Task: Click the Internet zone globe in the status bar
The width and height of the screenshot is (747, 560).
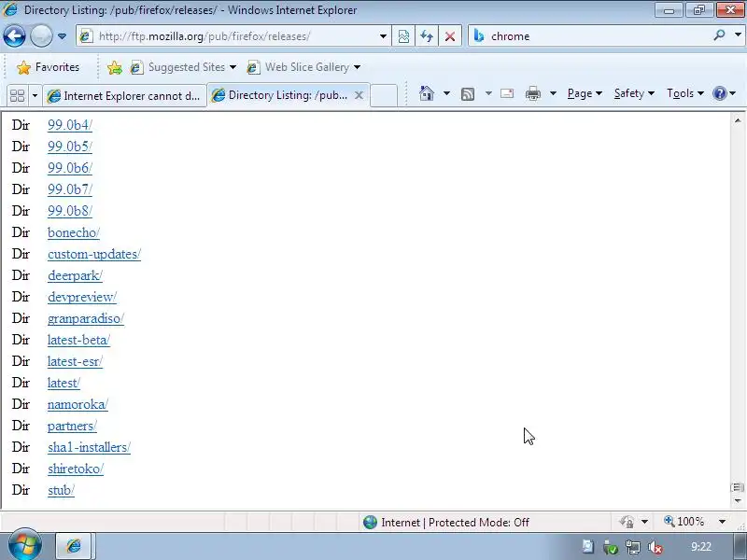Action: click(x=370, y=523)
